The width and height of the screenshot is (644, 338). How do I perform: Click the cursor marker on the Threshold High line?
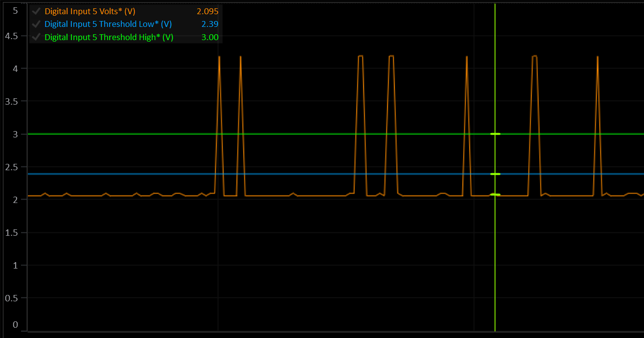click(x=495, y=133)
